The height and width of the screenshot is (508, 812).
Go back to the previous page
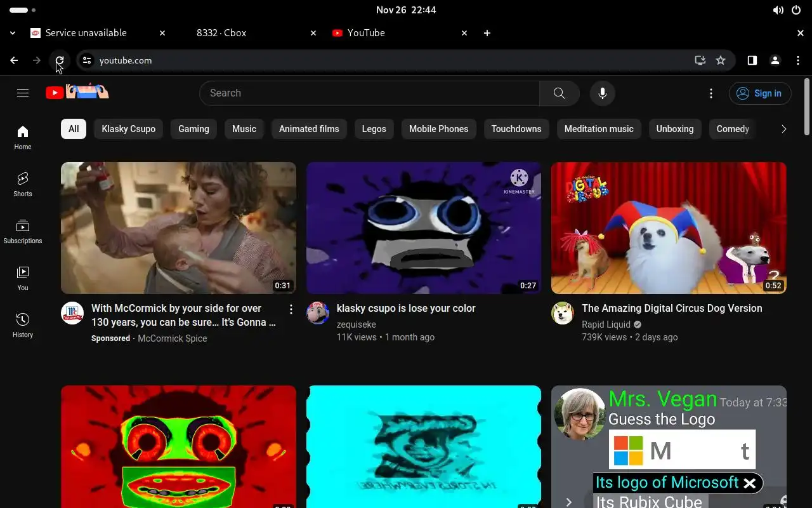pos(14,60)
